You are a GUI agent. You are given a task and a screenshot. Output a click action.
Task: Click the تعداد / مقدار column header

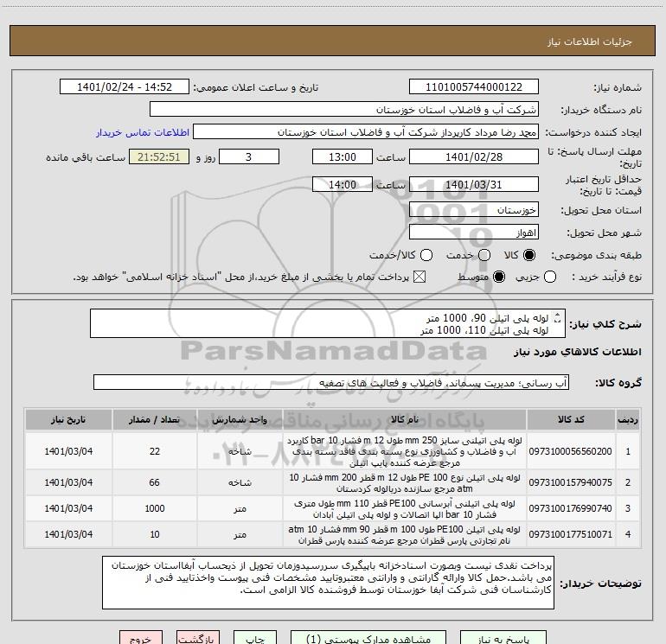pos(154,419)
